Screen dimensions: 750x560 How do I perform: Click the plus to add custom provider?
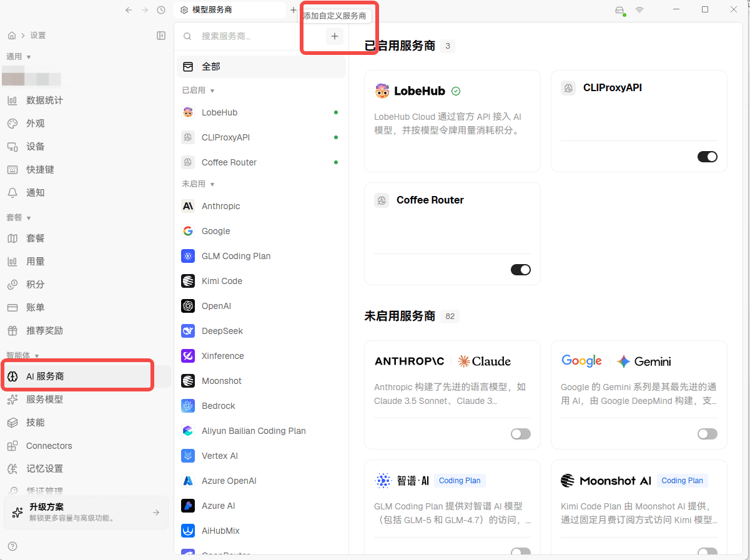[x=335, y=36]
